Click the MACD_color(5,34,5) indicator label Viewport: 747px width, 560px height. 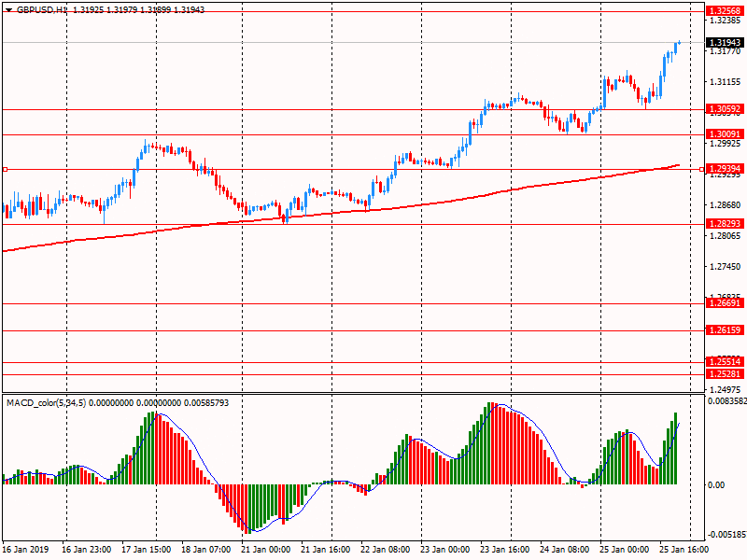46,403
